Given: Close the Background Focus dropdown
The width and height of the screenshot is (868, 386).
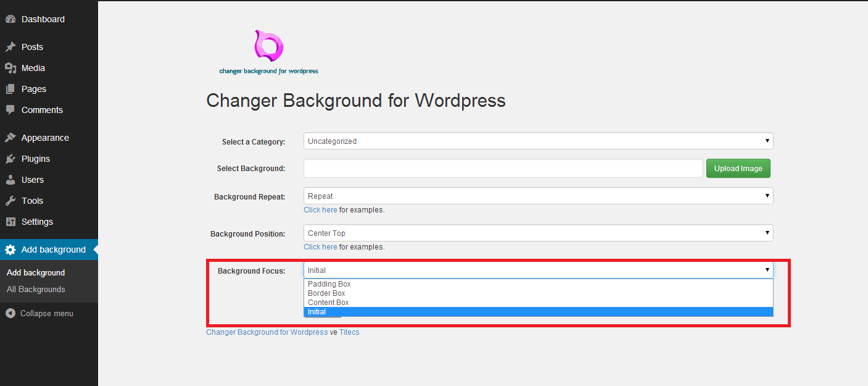Looking at the screenshot, I should (538, 270).
